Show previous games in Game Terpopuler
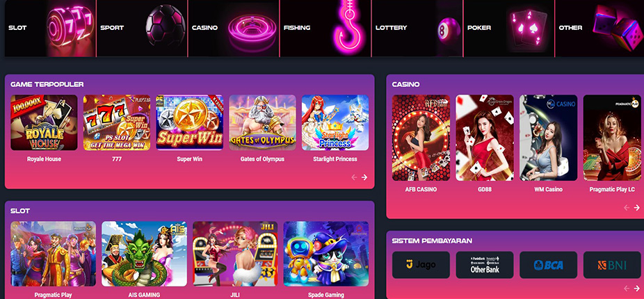This screenshot has height=299, width=644. click(354, 177)
